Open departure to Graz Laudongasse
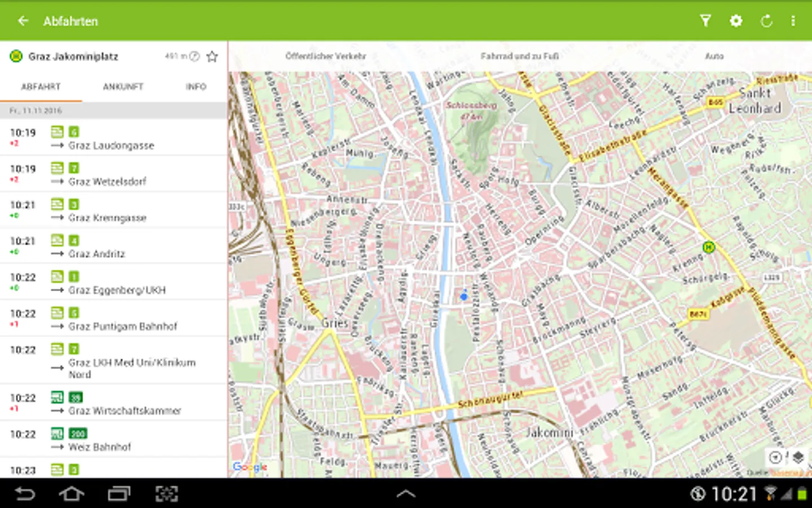The image size is (812, 508). 113,138
